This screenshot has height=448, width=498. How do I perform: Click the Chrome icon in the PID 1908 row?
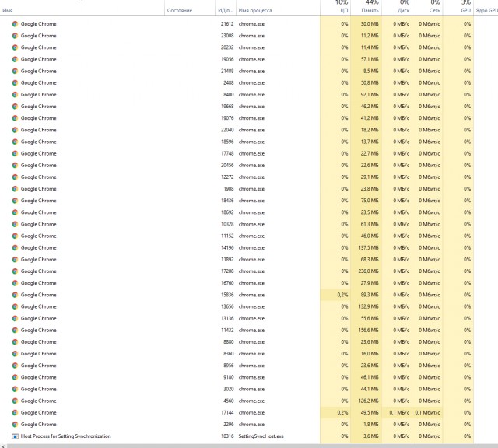coord(15,189)
